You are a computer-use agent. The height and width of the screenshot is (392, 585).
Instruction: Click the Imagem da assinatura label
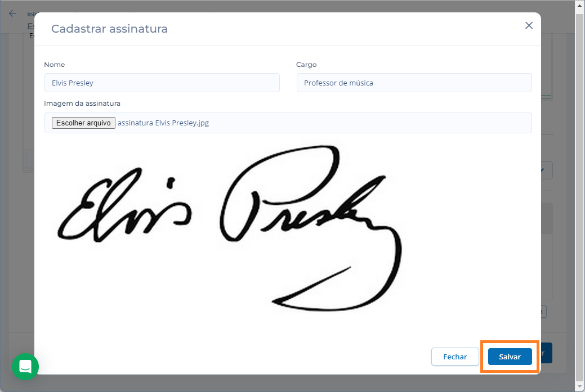point(82,103)
